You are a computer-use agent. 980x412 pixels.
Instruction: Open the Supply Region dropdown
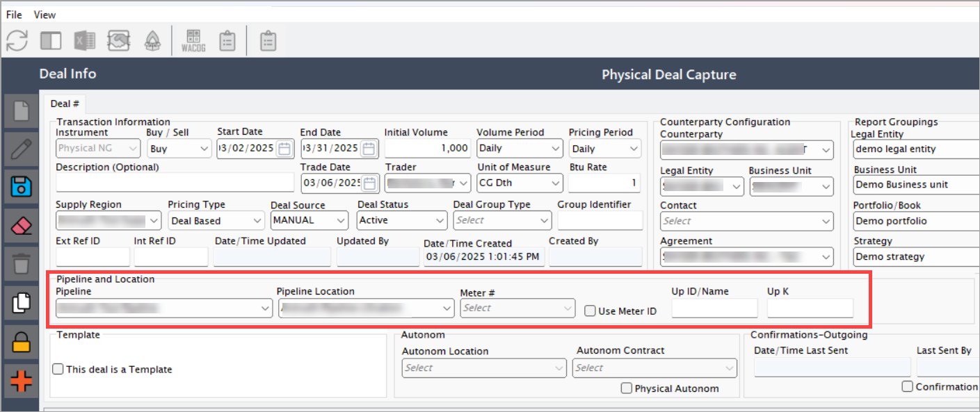tap(109, 221)
